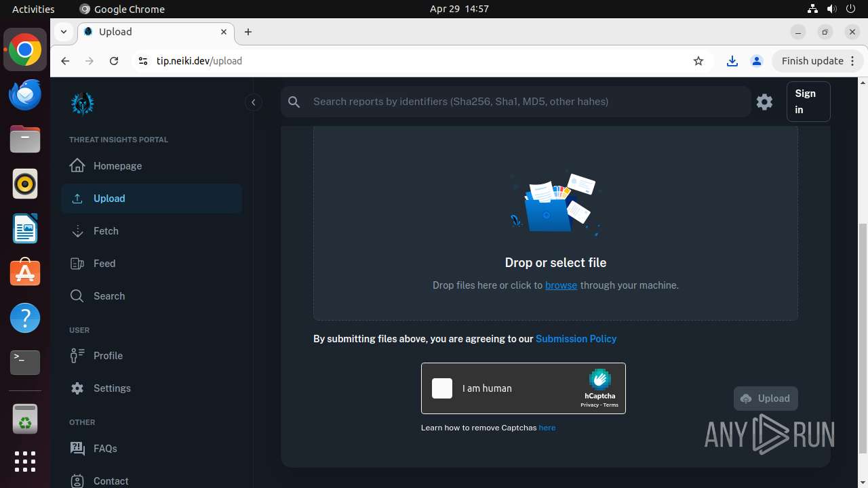Click the sidebar Settings gear icon
The width and height of the screenshot is (868, 488).
click(77, 388)
